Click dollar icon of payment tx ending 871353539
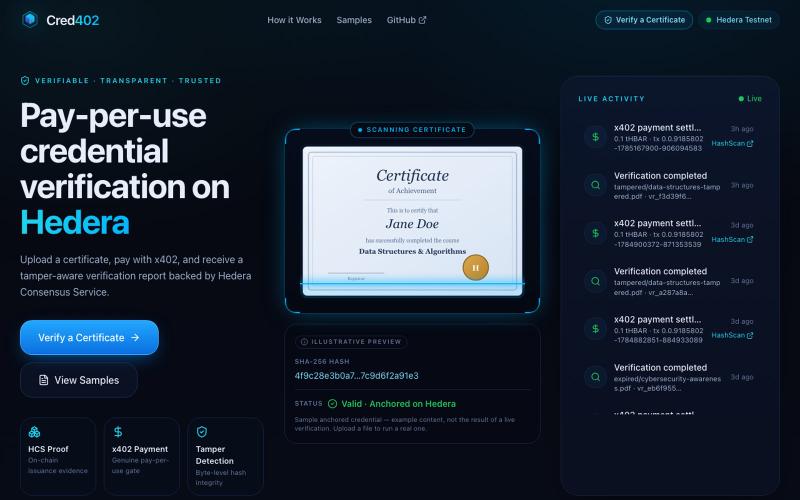Viewport: 800px width, 500px height. pos(595,233)
